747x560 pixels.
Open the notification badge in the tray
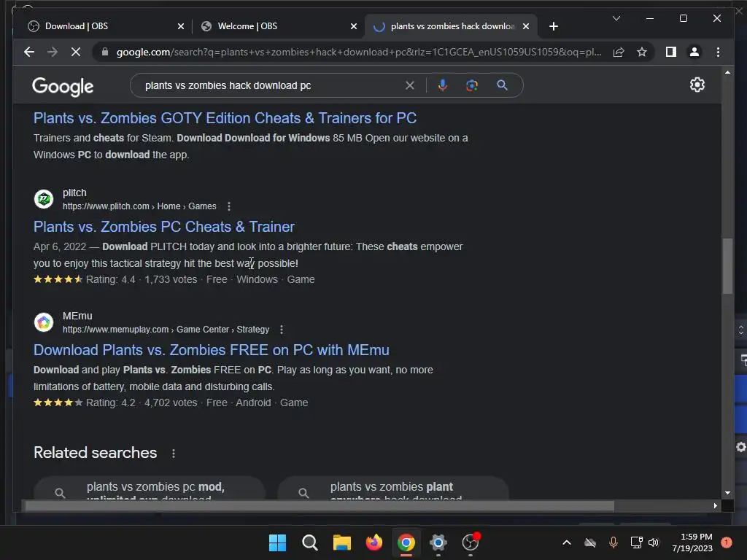(x=727, y=542)
